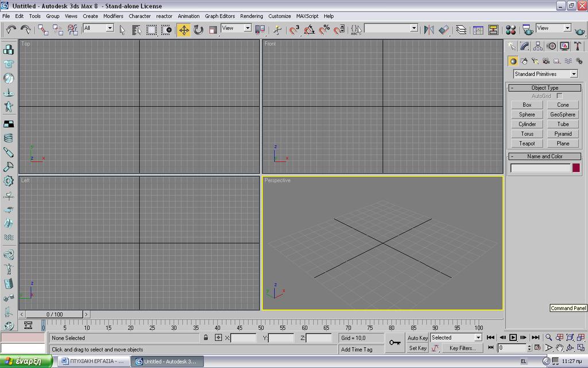Click reactor Spring coil icon
Image resolution: width=588 pixels, height=368 pixels.
tap(8, 138)
